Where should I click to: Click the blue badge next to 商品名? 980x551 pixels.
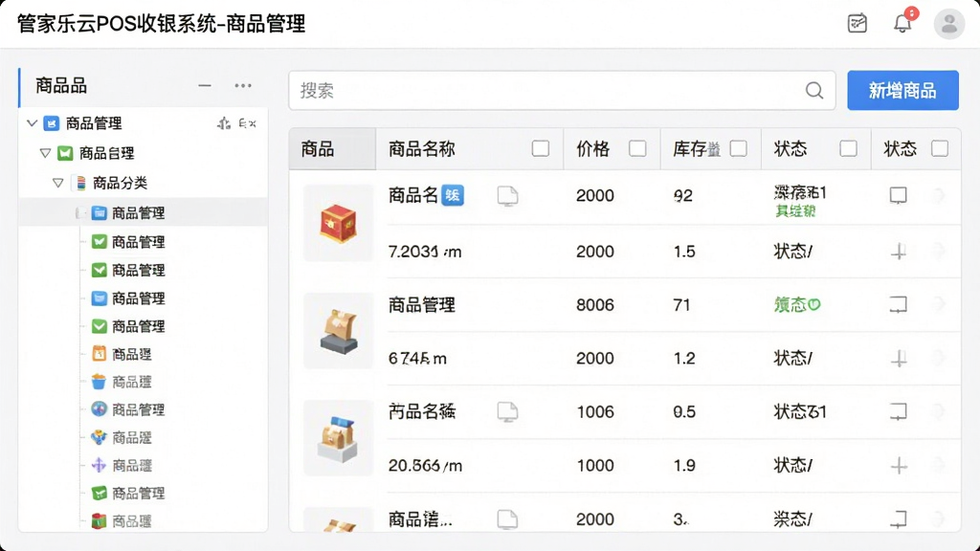[x=453, y=195]
